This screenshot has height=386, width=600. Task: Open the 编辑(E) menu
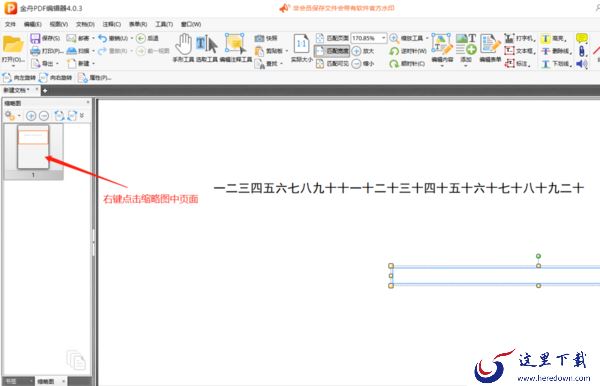(x=33, y=24)
